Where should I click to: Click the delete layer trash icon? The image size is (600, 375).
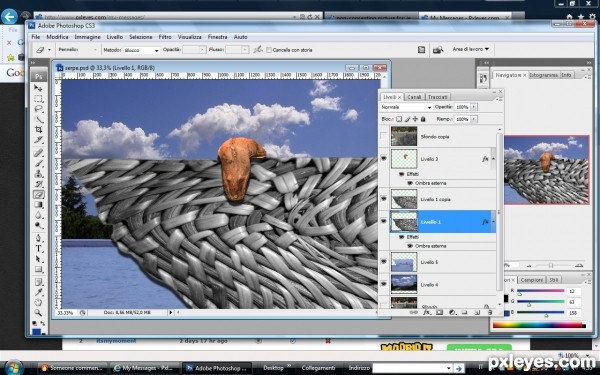(x=489, y=312)
